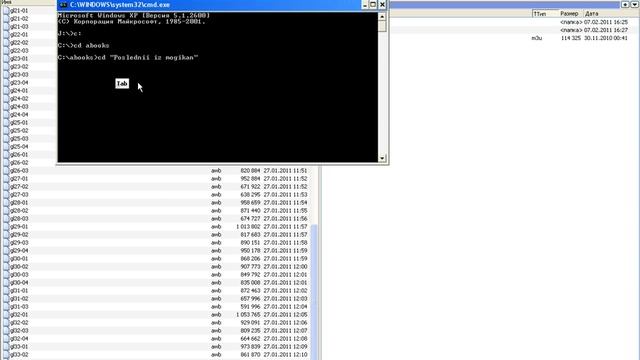Click the file icon of gl29-04
The image size is (640, 360).
pos(6,251)
